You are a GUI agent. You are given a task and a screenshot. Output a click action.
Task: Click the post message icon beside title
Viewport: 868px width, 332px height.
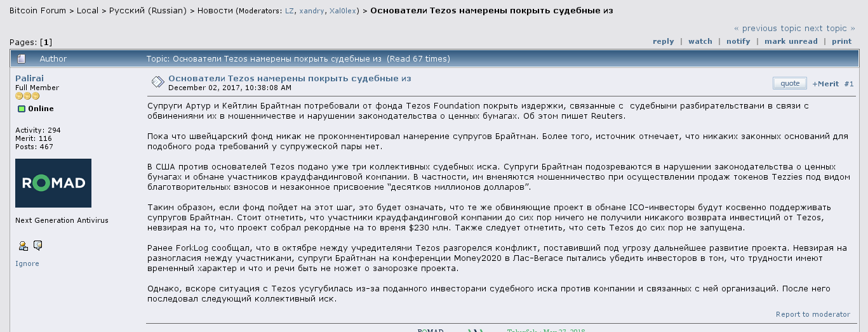click(157, 83)
